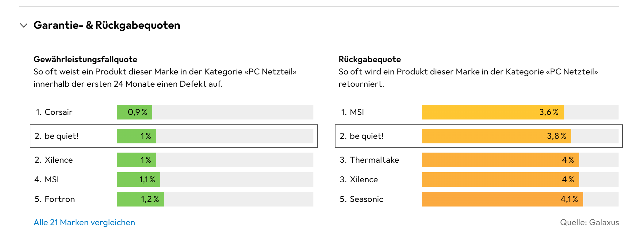Click the Gewährleistungsfallquote column heading

coord(85,59)
